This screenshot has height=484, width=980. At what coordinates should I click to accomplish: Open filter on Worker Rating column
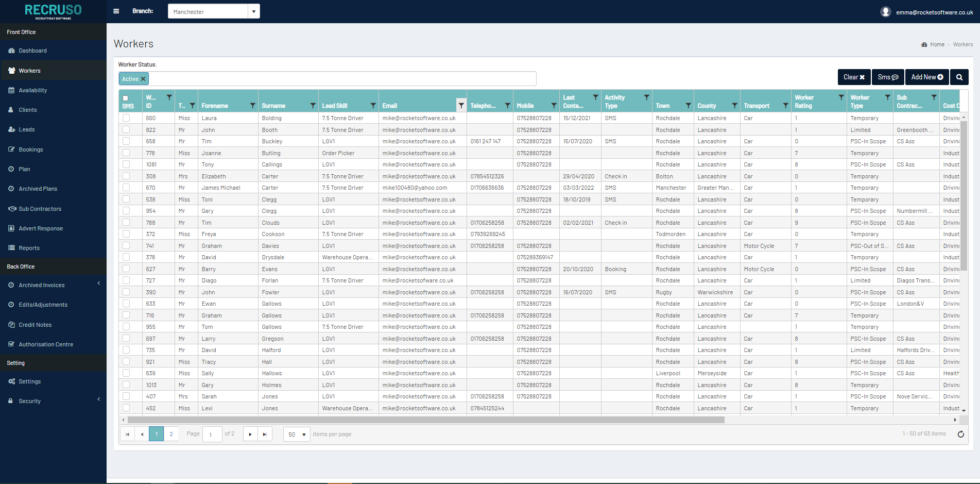pyautogui.click(x=841, y=97)
